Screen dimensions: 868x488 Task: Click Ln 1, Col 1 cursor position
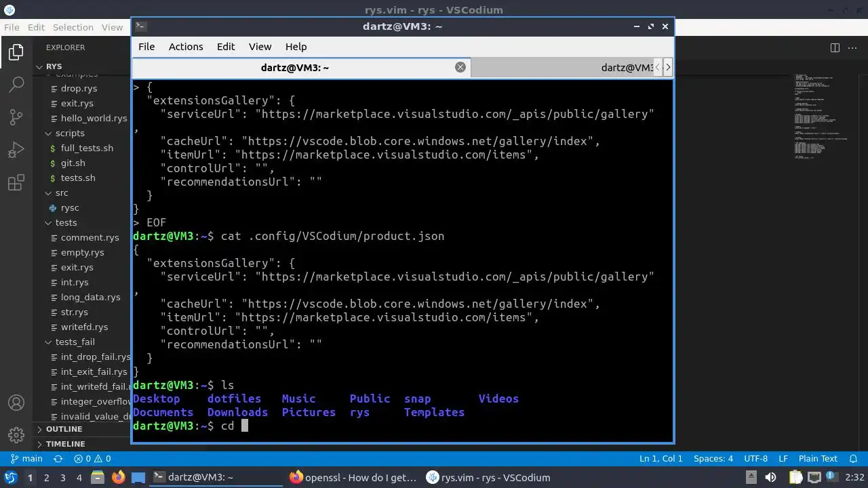[x=661, y=459]
